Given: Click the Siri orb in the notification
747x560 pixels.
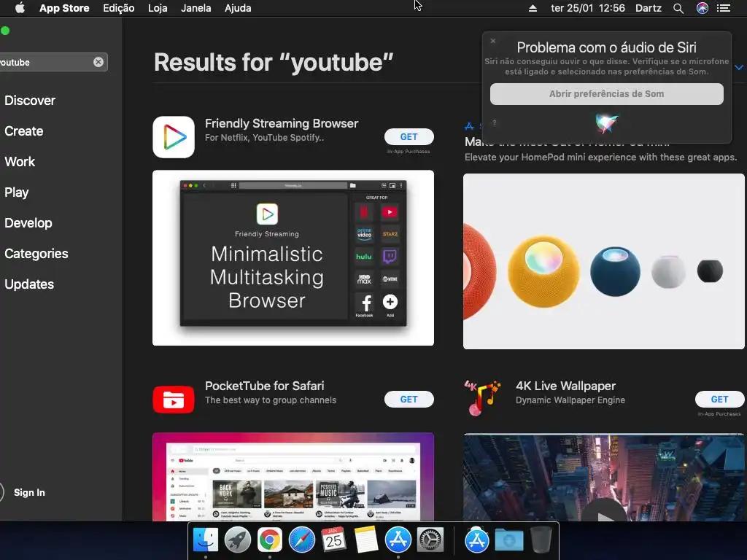Looking at the screenshot, I should [606, 122].
